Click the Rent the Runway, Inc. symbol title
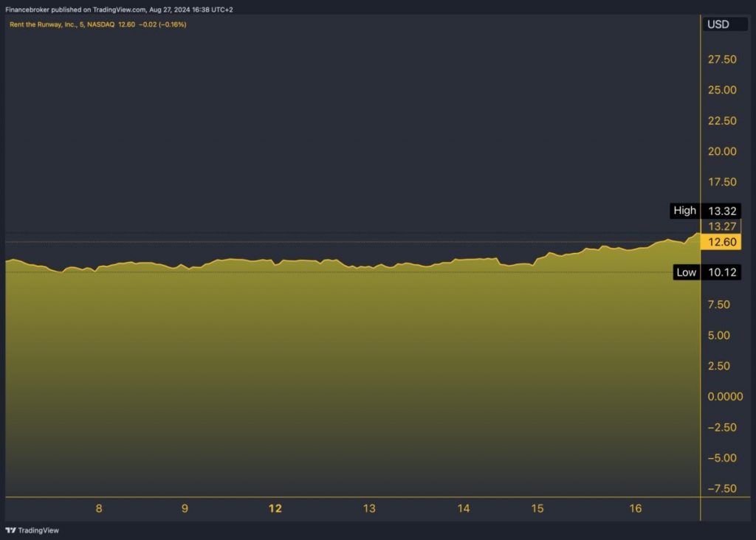This screenshot has width=756, height=540. pos(42,24)
